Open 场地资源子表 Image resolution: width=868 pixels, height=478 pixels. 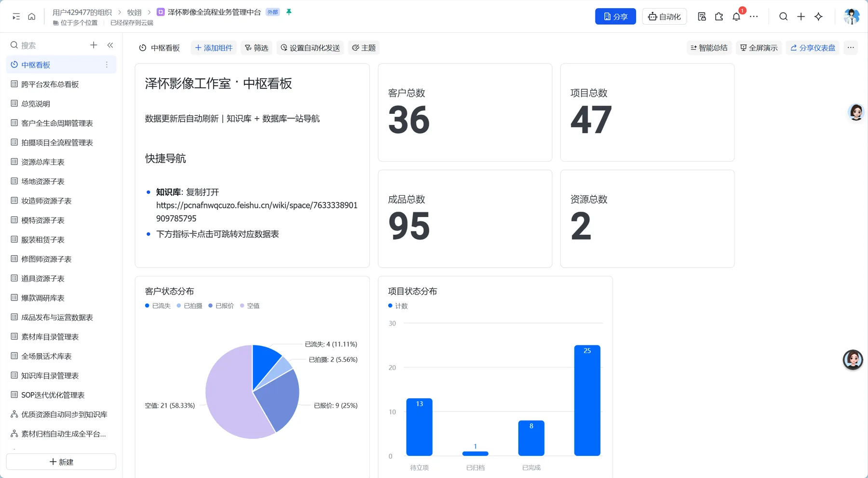click(x=61, y=181)
